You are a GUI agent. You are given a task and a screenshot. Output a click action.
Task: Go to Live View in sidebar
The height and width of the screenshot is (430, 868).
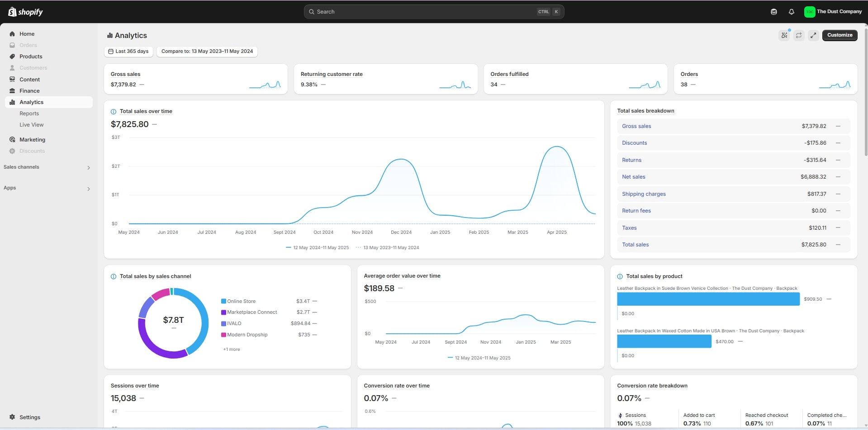[31, 125]
